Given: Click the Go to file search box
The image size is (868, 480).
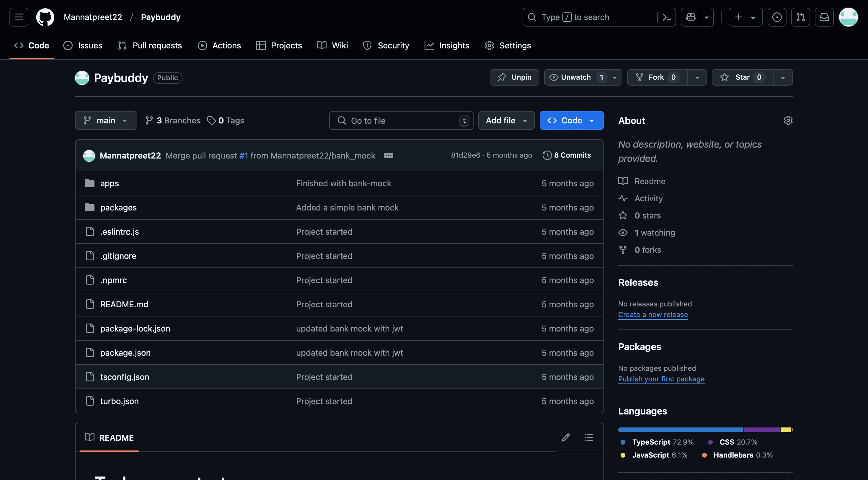Looking at the screenshot, I should click(401, 120).
